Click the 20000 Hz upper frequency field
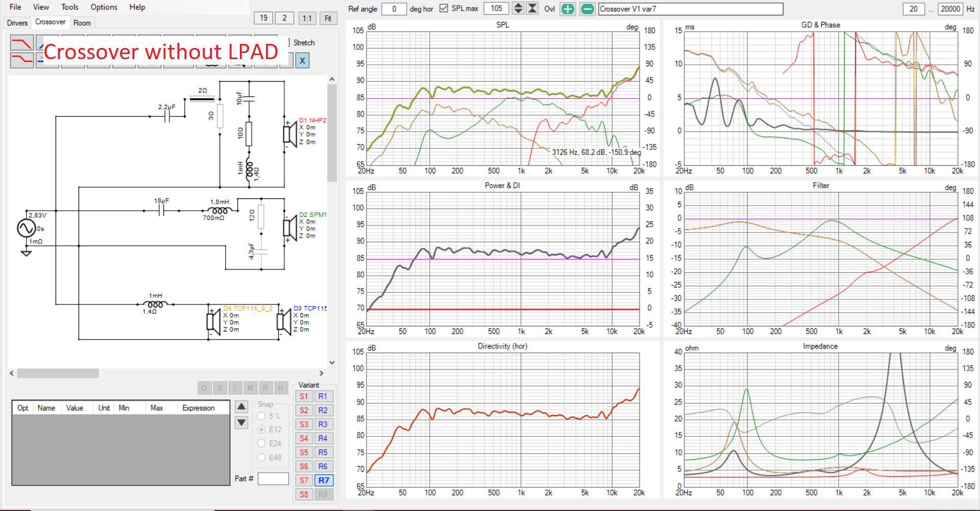Screen dimensions: 980x511 pos(950,9)
